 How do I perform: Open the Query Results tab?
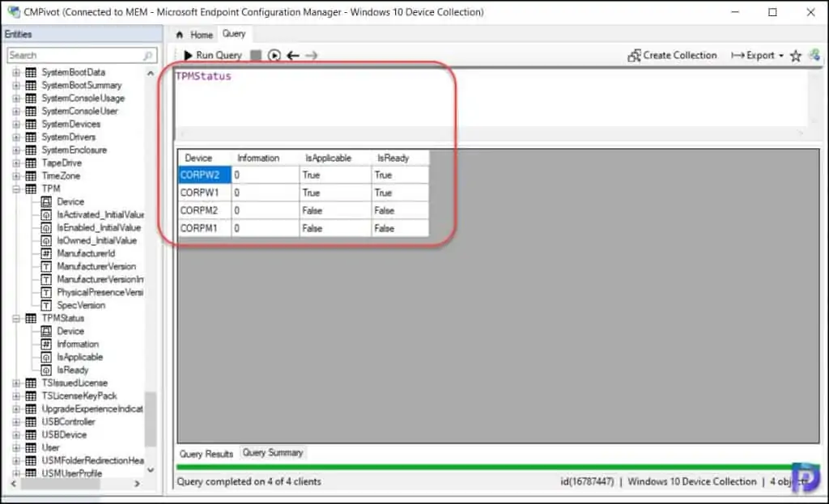tap(206, 454)
